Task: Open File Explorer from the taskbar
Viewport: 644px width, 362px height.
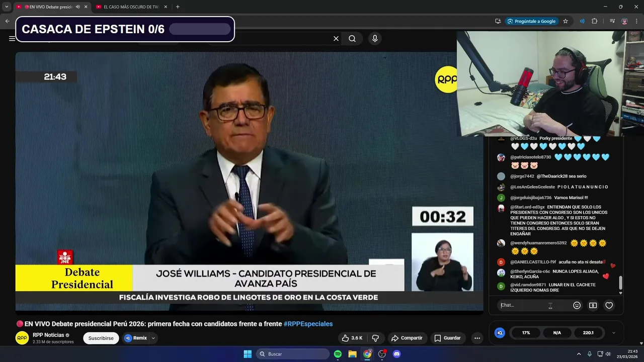Action: (353, 354)
